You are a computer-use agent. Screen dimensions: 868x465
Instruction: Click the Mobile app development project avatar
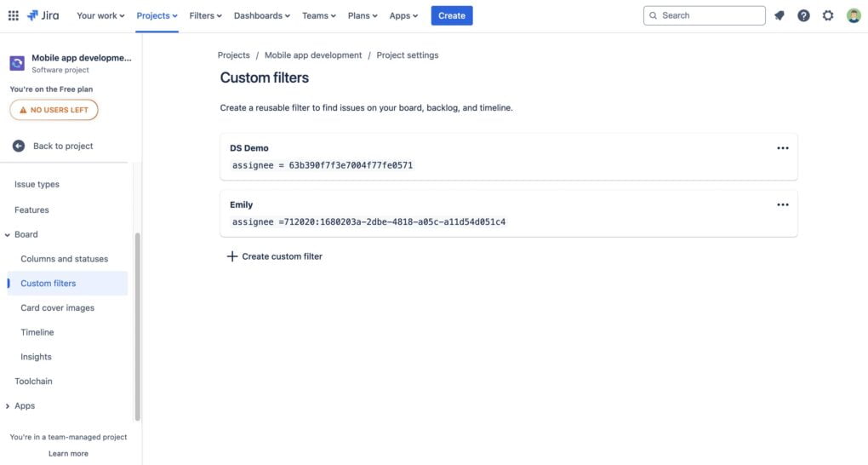pyautogui.click(x=17, y=63)
